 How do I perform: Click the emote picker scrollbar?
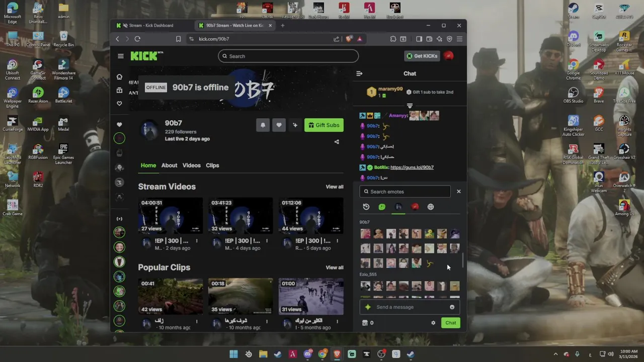point(463,260)
